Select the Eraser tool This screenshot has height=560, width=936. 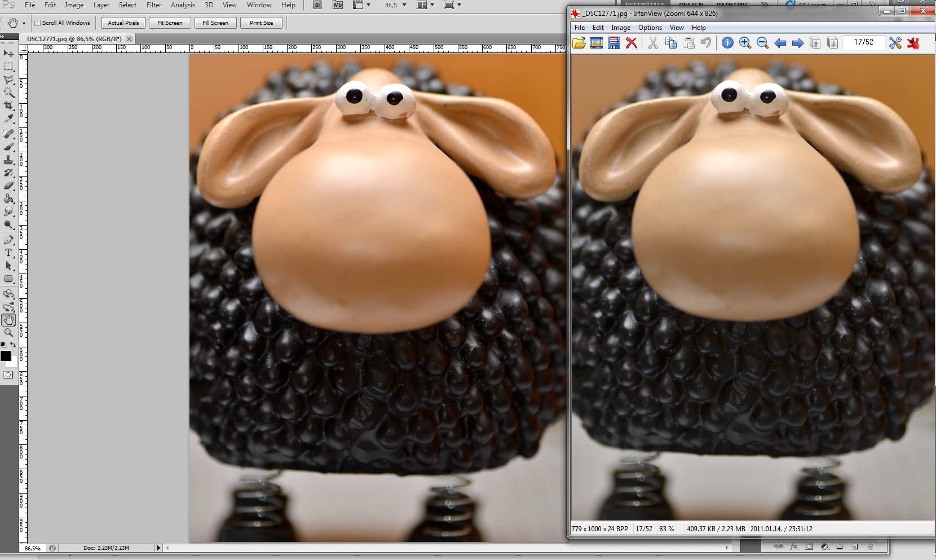click(8, 186)
